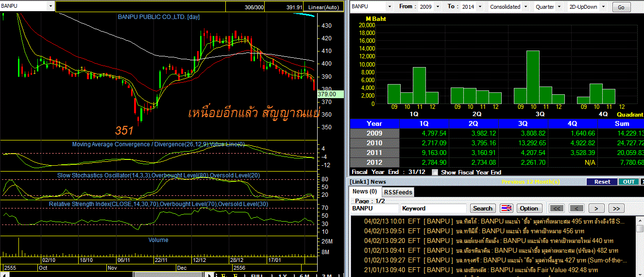Open the news Option button

coord(529,208)
